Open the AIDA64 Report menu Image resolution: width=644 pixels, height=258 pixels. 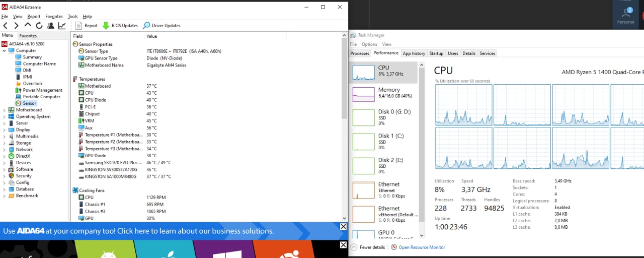34,16
